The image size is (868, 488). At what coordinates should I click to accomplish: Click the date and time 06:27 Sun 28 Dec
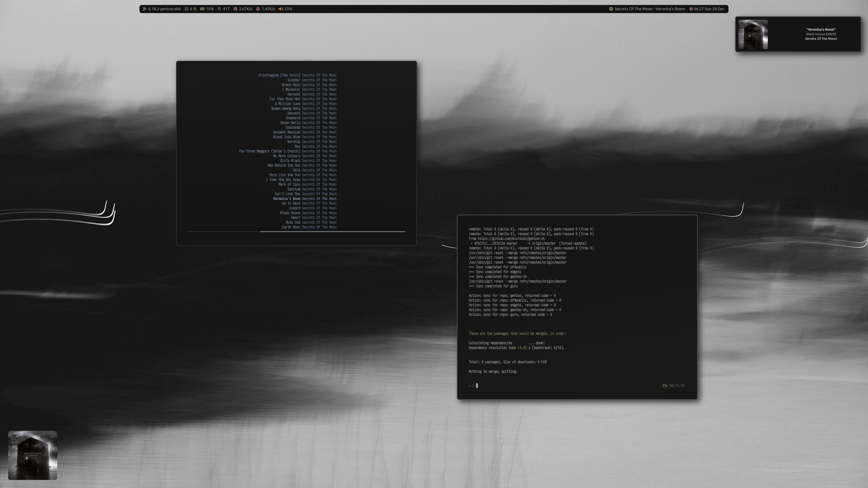709,9
